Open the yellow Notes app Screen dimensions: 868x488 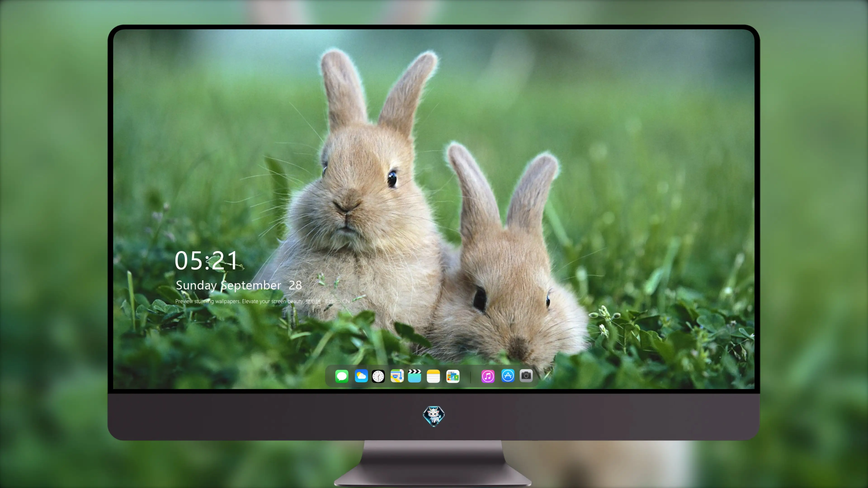point(433,376)
